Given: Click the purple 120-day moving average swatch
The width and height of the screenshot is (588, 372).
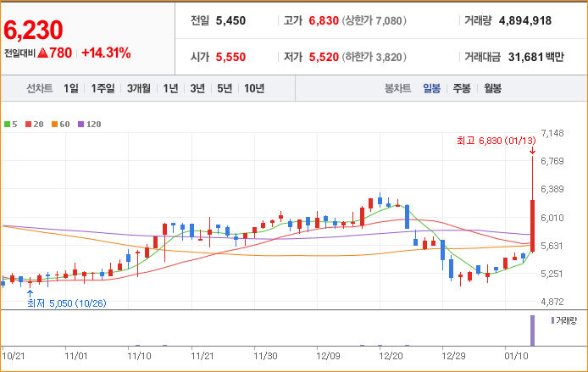Looking at the screenshot, I should [x=81, y=124].
